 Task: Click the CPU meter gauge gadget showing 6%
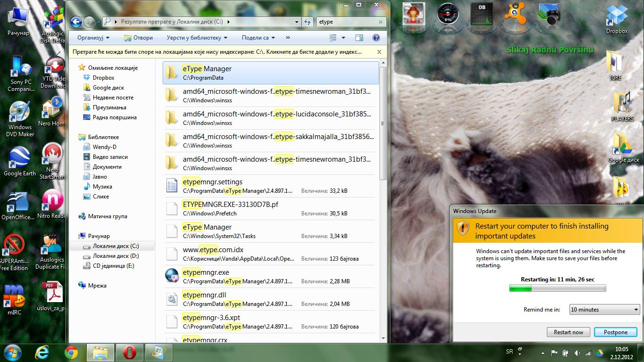448,14
